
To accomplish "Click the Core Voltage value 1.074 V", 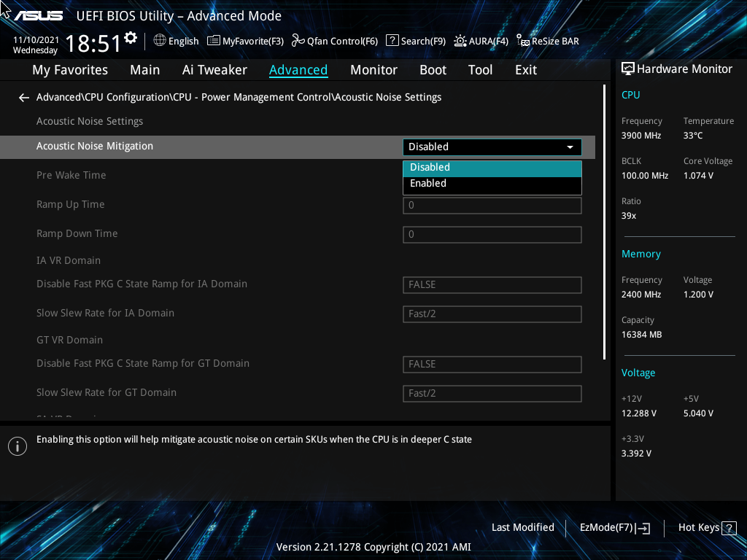I will tap(698, 176).
